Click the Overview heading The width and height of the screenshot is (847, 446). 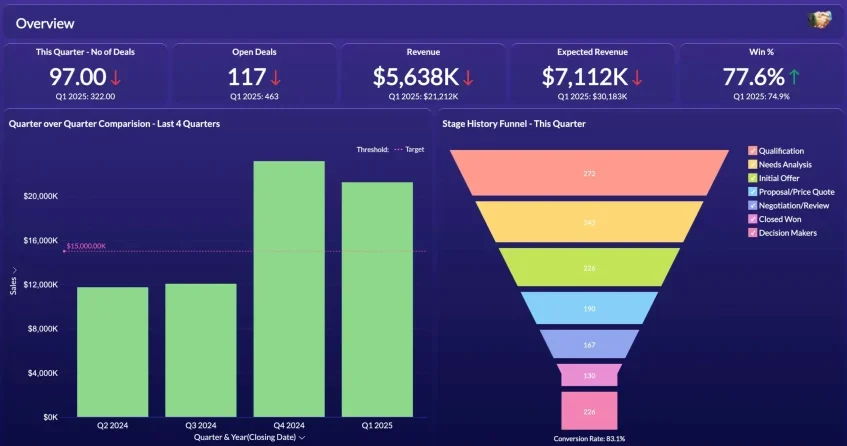[45, 23]
